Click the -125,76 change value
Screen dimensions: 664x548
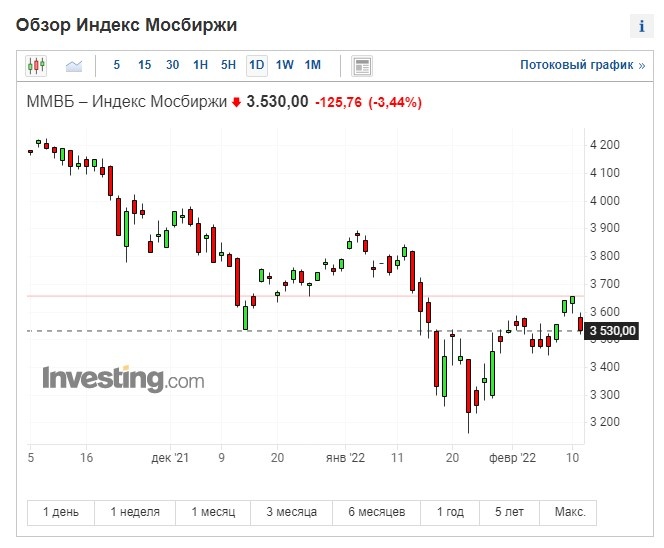338,102
